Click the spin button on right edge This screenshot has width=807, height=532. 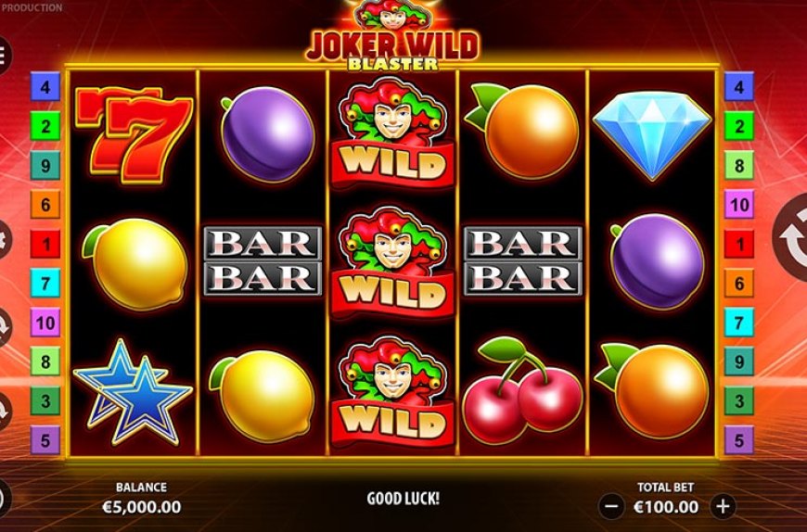[x=791, y=237]
